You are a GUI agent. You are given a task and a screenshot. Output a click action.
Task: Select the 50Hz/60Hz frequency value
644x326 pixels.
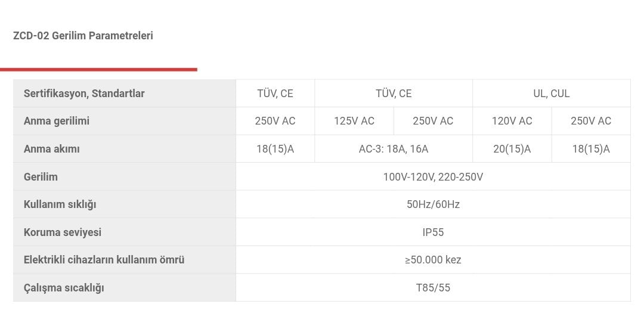[433, 204]
